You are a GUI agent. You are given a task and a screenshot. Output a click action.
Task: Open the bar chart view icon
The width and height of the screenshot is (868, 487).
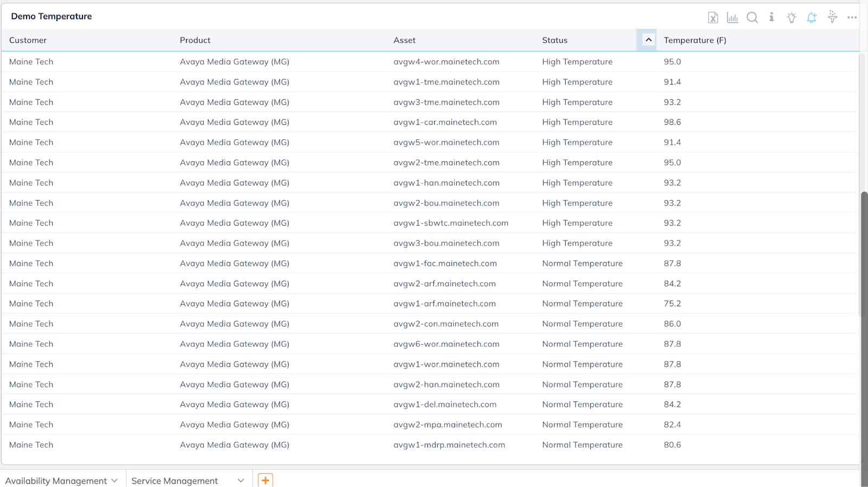point(732,18)
